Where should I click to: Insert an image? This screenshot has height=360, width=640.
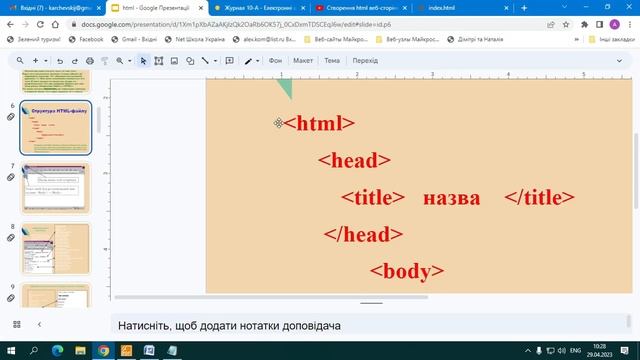174,61
